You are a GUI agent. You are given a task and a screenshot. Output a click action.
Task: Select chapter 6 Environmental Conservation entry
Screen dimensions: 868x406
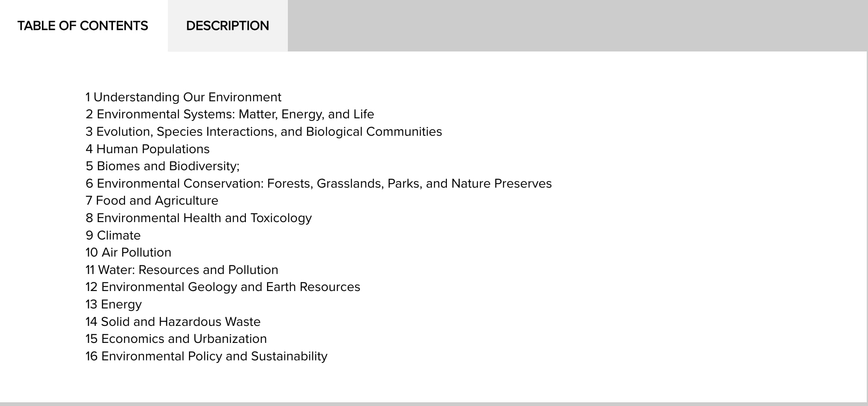click(x=319, y=183)
